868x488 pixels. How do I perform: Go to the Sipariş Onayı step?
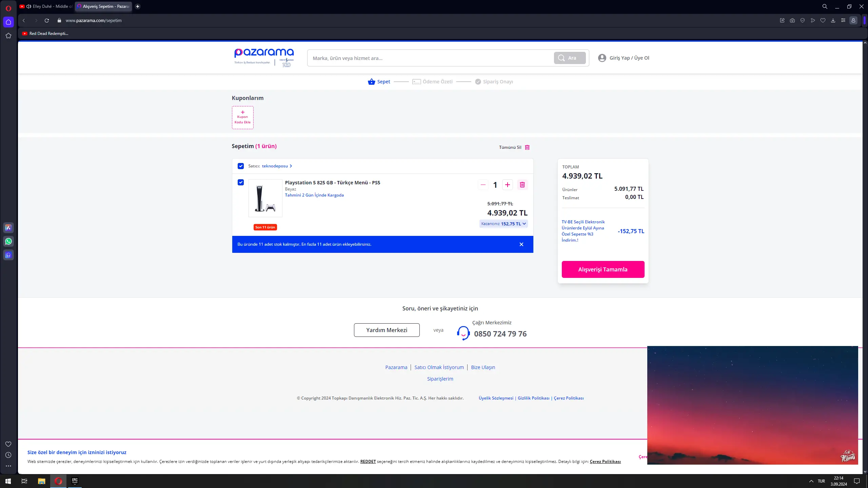tap(494, 82)
